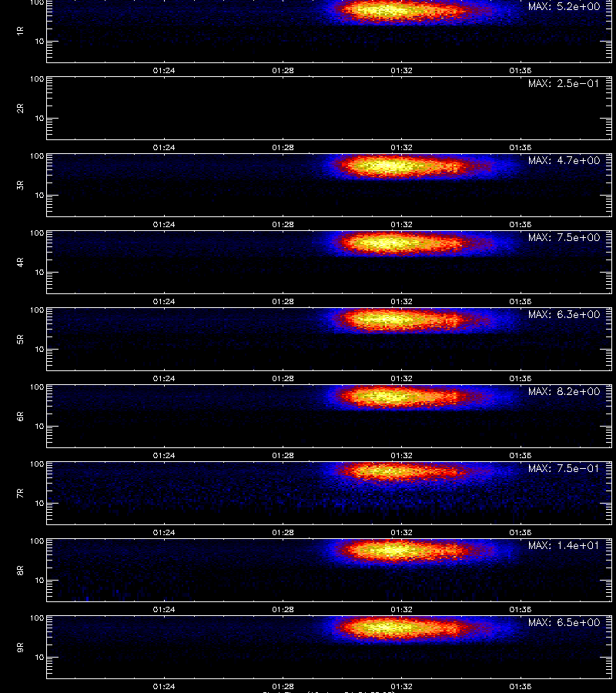This screenshot has width=616, height=693.
Task: Click the 01:28 tick label below panel 2R
Action: point(283,147)
